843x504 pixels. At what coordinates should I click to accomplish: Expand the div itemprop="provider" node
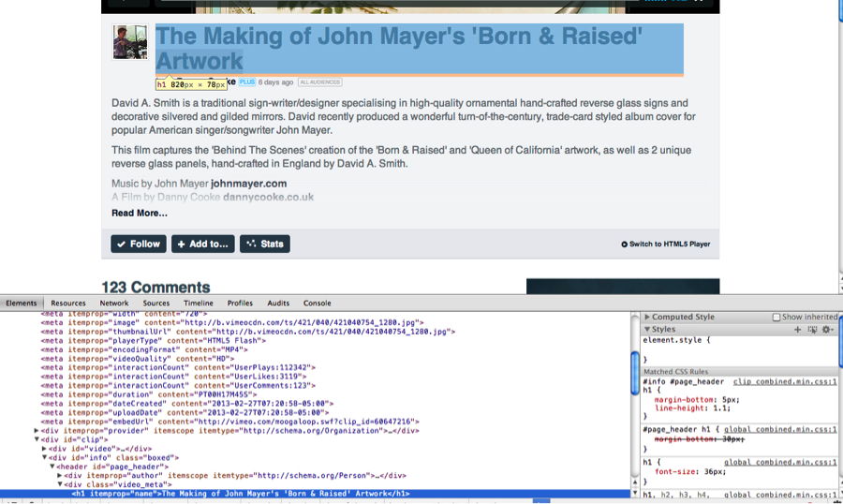click(x=36, y=430)
